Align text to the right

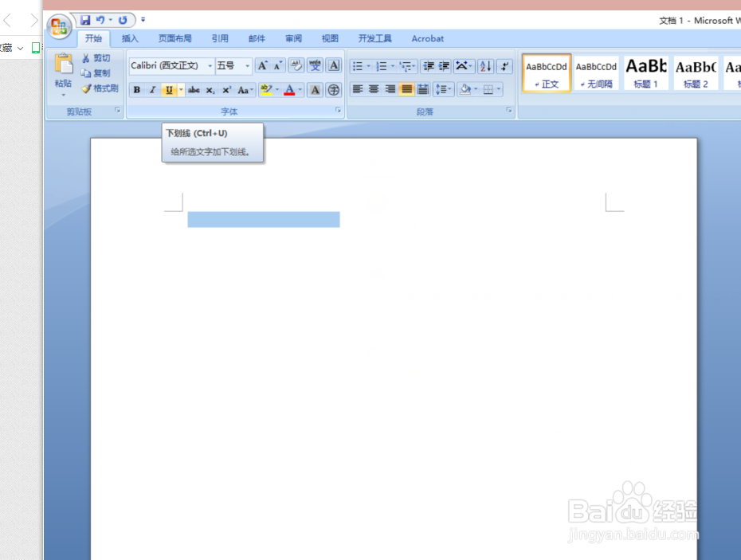coord(390,89)
